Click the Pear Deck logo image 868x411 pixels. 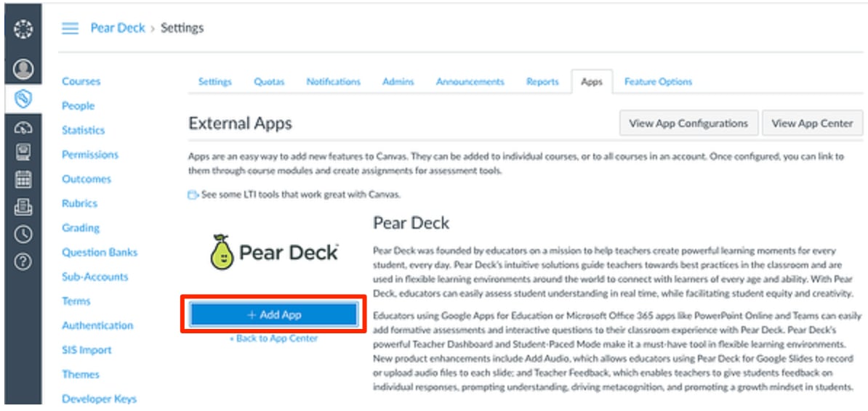275,252
